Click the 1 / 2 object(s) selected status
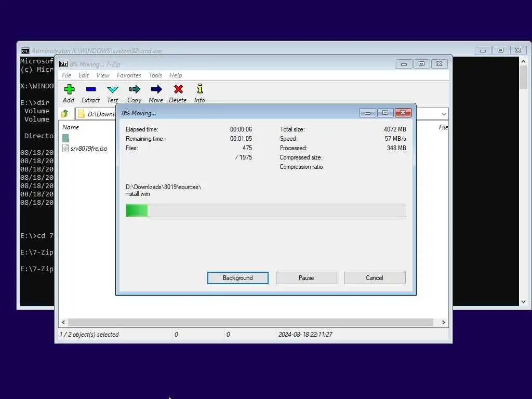This screenshot has height=399, width=532. tap(89, 335)
